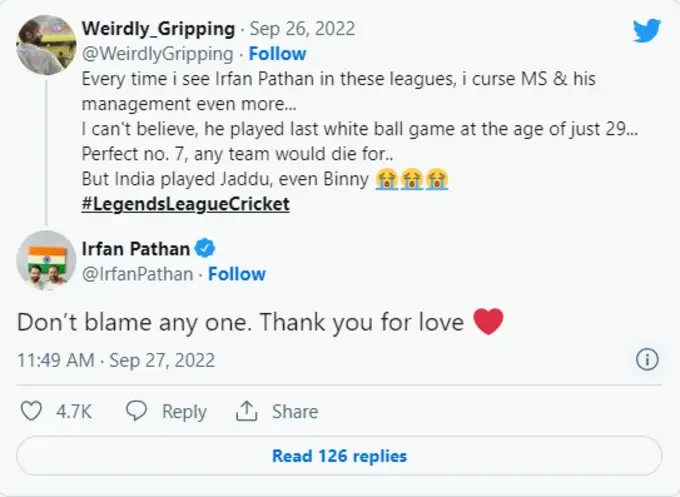Open the @IrfanPathan handle
The image size is (680, 497).
[137, 274]
